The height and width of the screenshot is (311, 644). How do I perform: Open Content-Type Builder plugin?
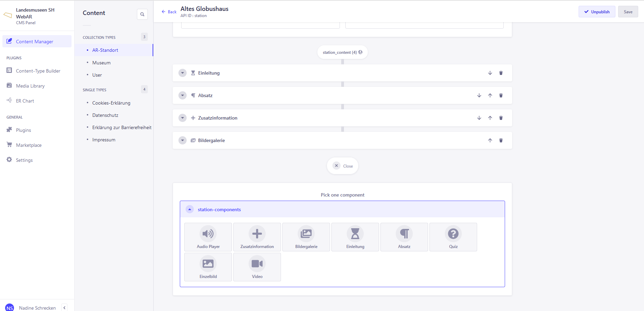[38, 71]
